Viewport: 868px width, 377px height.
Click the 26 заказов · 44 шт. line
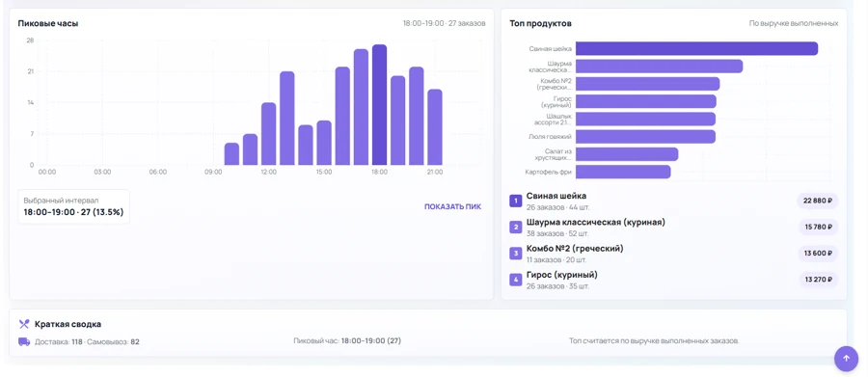pyautogui.click(x=558, y=207)
